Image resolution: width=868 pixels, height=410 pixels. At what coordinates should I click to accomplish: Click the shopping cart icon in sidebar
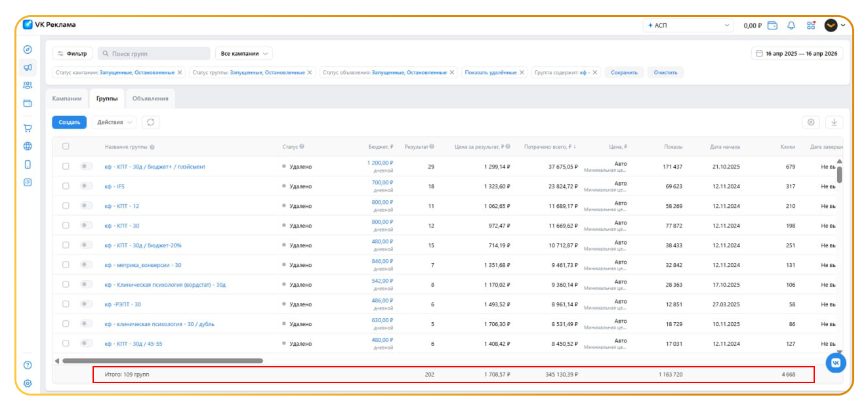[x=28, y=129]
